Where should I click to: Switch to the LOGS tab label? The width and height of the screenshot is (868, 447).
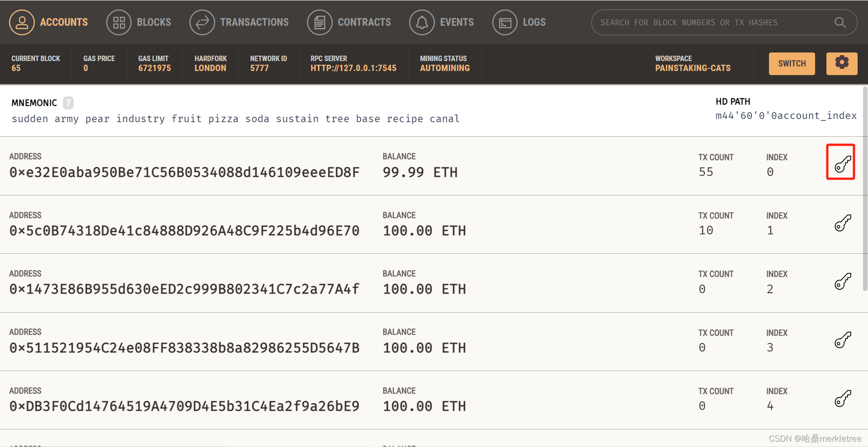click(534, 22)
